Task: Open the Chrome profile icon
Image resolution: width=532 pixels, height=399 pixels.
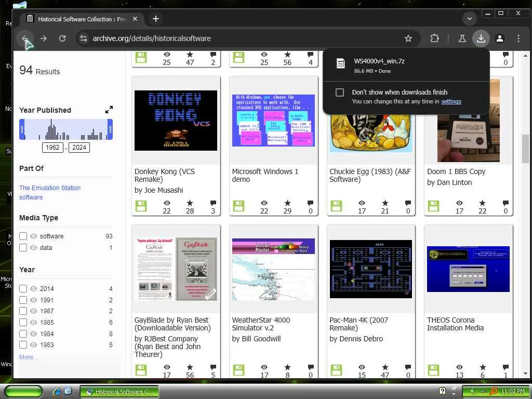Action: 499,38
